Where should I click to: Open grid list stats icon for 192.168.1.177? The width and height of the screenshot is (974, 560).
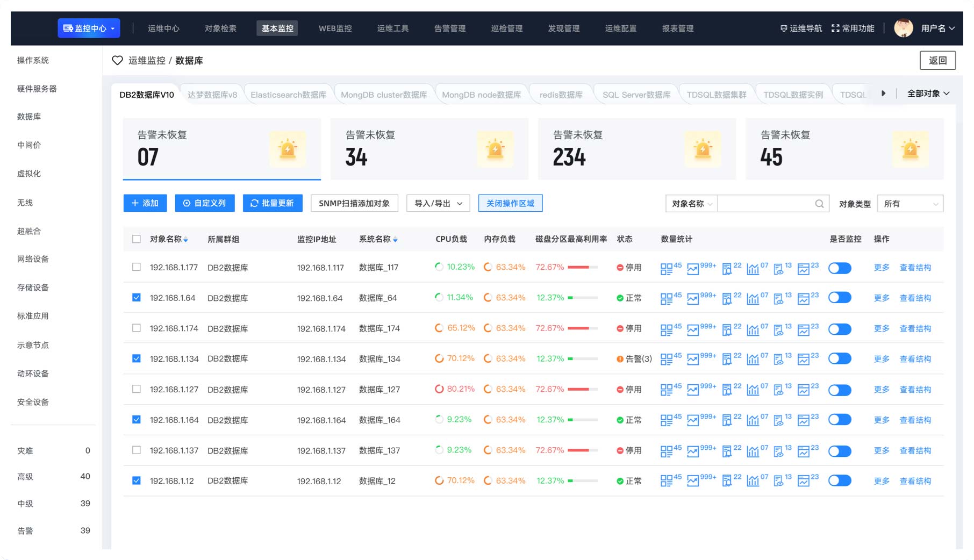click(x=667, y=268)
